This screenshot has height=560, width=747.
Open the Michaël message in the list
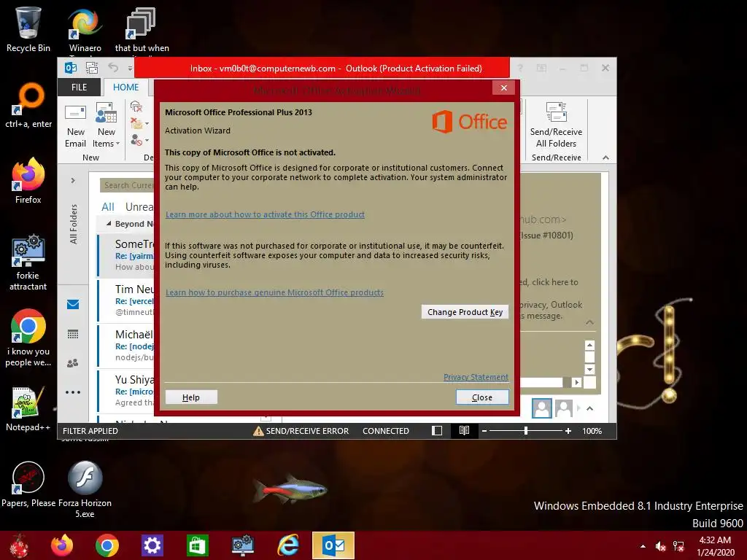point(125,346)
